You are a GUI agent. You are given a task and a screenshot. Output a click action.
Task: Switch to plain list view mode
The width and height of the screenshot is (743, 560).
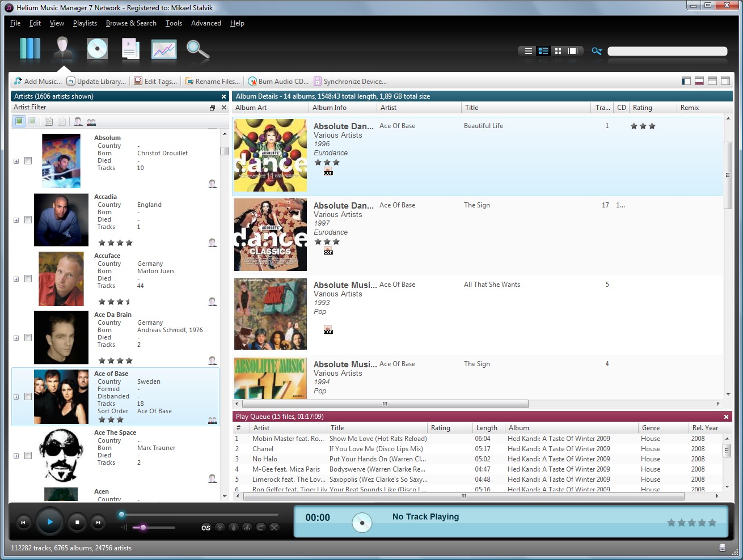tap(528, 51)
